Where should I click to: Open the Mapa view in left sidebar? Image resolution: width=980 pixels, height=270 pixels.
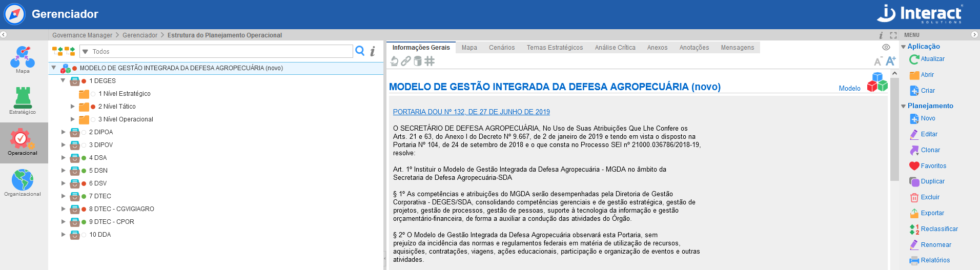click(23, 60)
